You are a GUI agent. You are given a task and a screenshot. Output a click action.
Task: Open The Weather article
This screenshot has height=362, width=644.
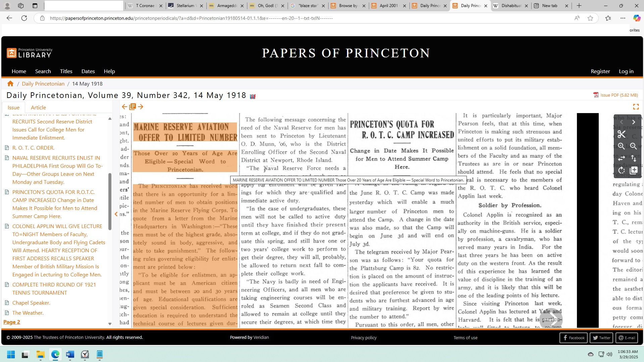coord(28,313)
